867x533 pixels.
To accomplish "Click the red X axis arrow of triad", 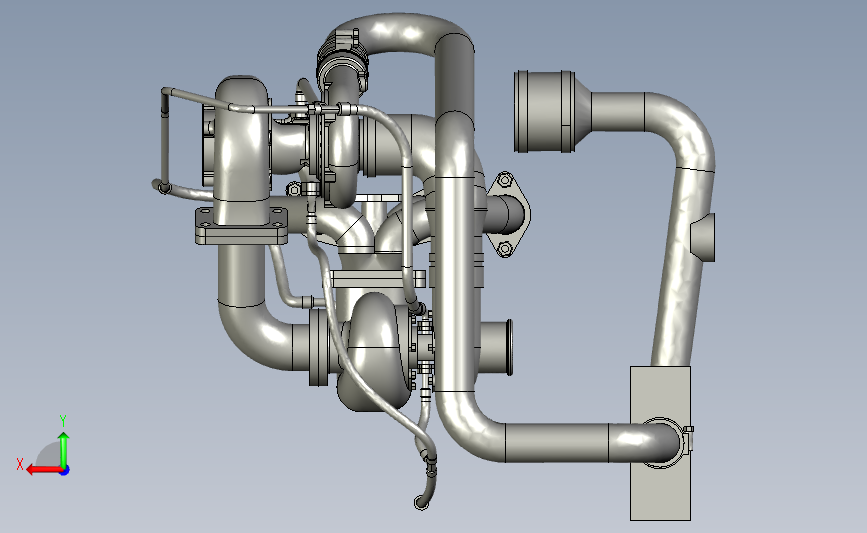I will 43,470.
